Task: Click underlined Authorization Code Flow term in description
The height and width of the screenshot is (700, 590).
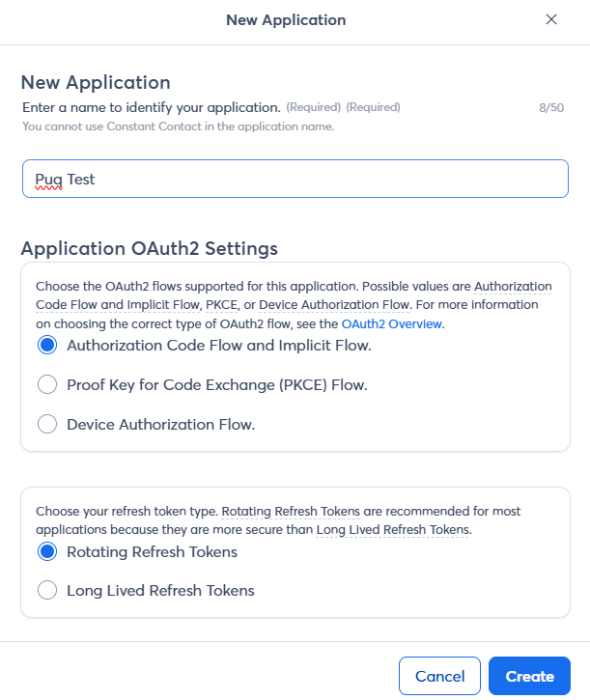Action: (x=513, y=287)
